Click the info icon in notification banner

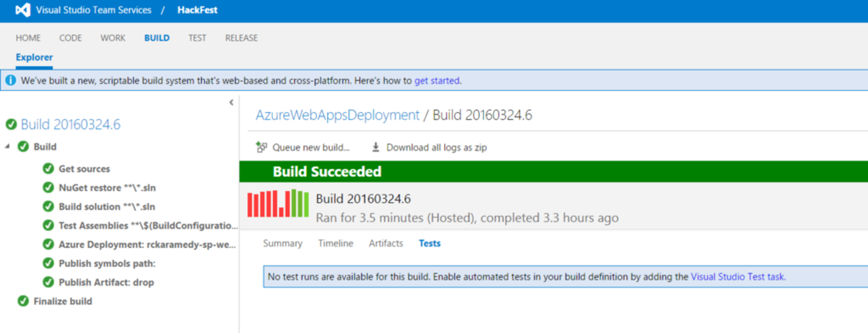click(x=11, y=81)
